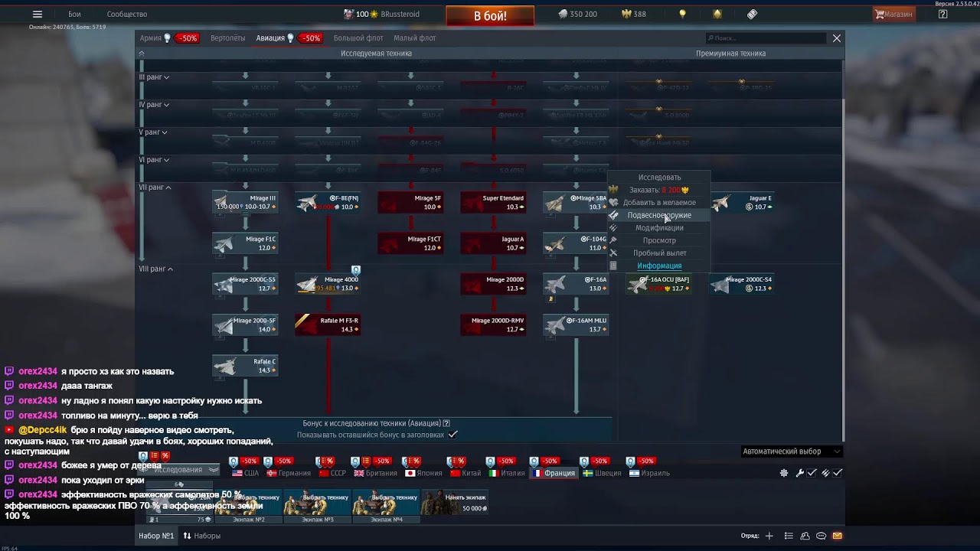Focus the Поиск search field
Screen dimensions: 980x551
(x=766, y=37)
